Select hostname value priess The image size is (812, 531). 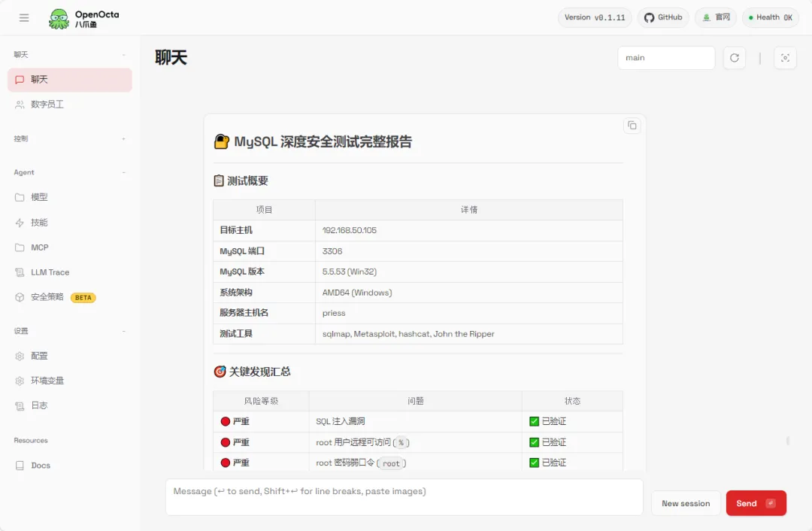[x=334, y=314]
